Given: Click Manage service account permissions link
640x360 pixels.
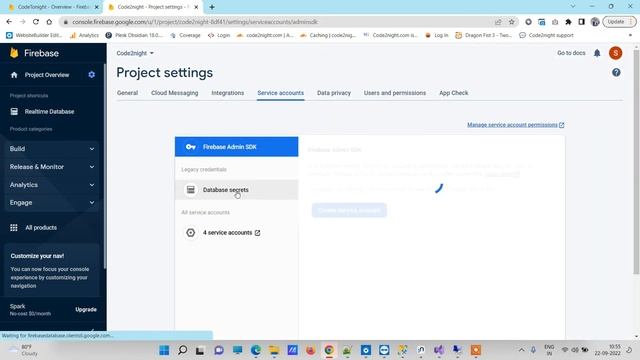Looking at the screenshot, I should coord(516,125).
